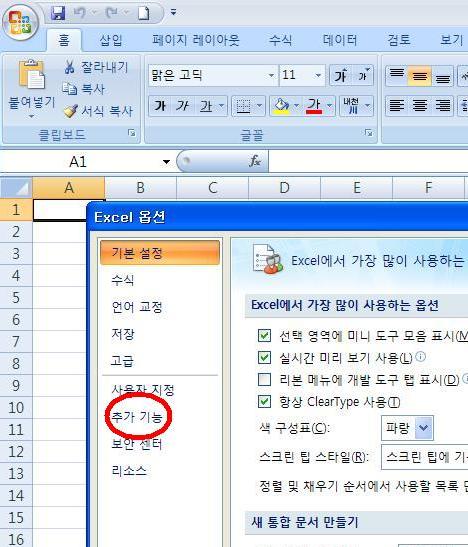Click the fill color paint bucket icon

(x=281, y=106)
